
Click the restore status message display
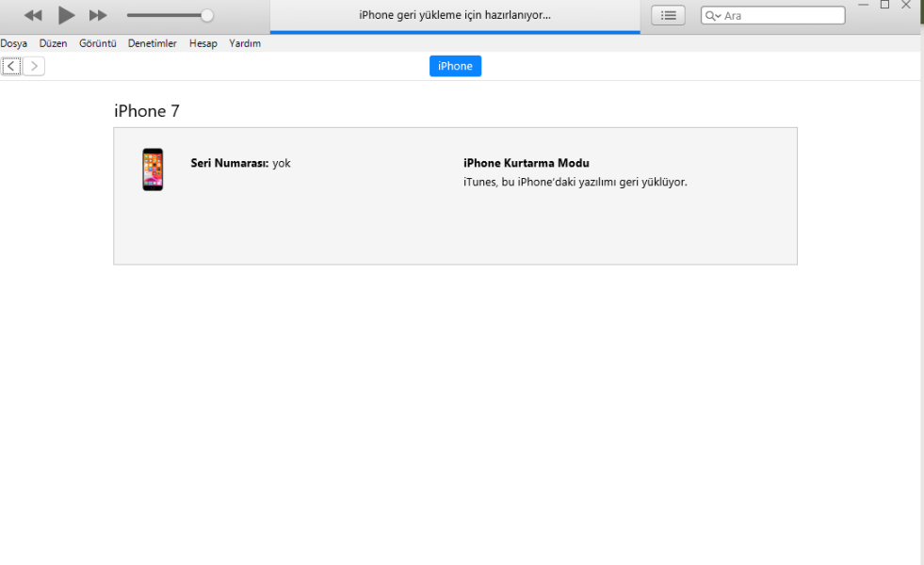pos(455,16)
